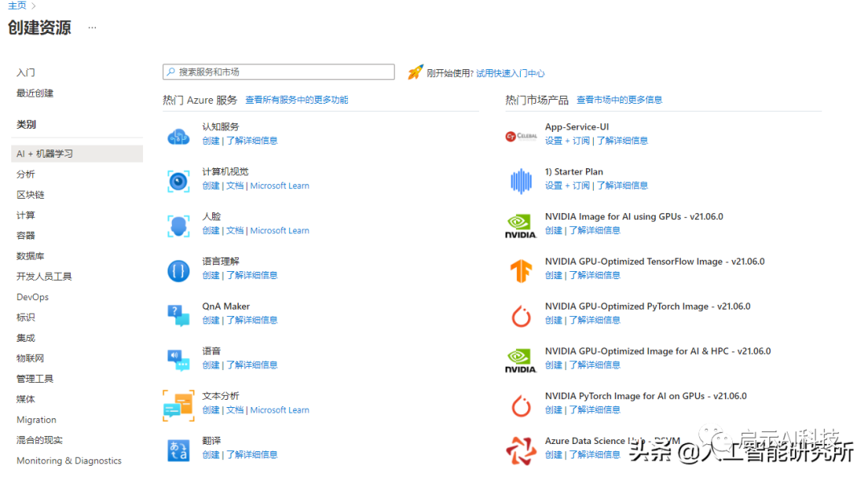
Task: Open the 计算机视觉 eye icon
Action: [x=178, y=181]
